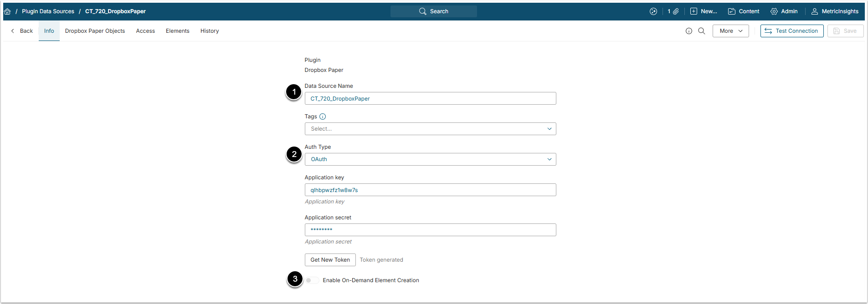Screen dimensions: 868x304
Task: Click the Back navigation button
Action: [22, 31]
